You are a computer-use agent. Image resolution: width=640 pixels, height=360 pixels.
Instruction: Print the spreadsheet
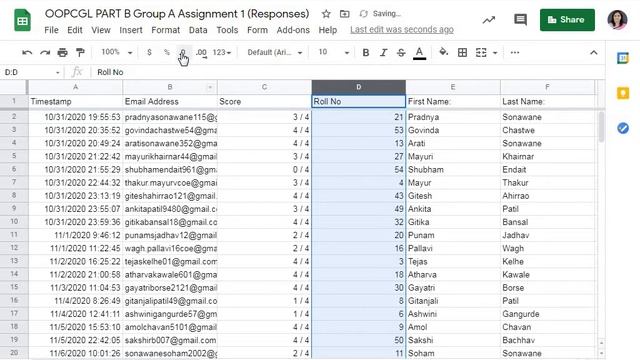coord(62,53)
